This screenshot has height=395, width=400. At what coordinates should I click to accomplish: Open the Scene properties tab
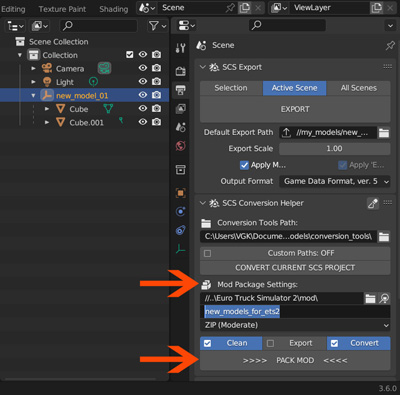pos(180,127)
